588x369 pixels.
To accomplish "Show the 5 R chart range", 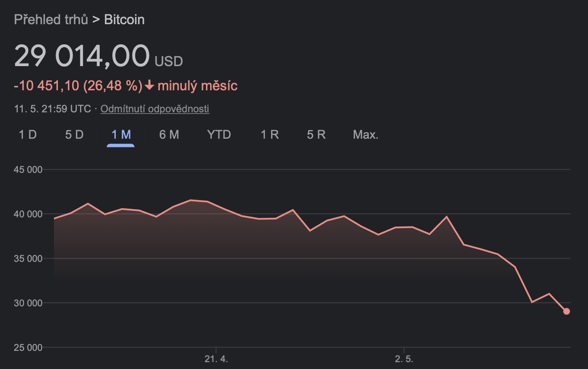I will pos(316,135).
